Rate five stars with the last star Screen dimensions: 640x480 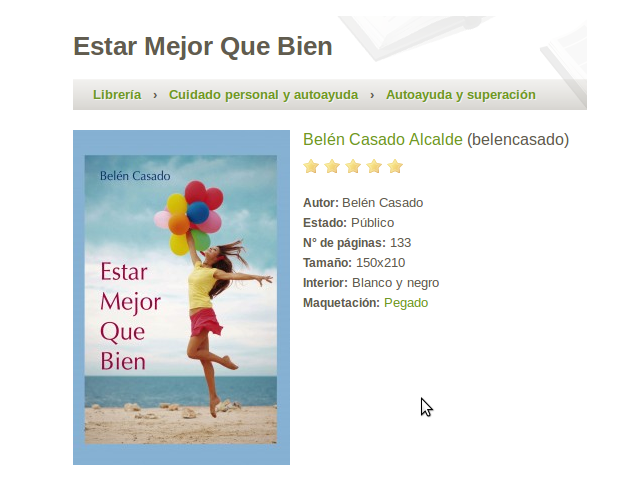(395, 167)
